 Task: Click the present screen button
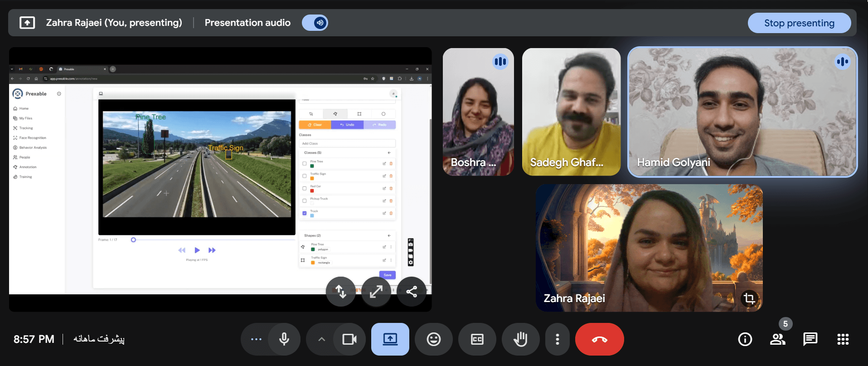pyautogui.click(x=390, y=339)
